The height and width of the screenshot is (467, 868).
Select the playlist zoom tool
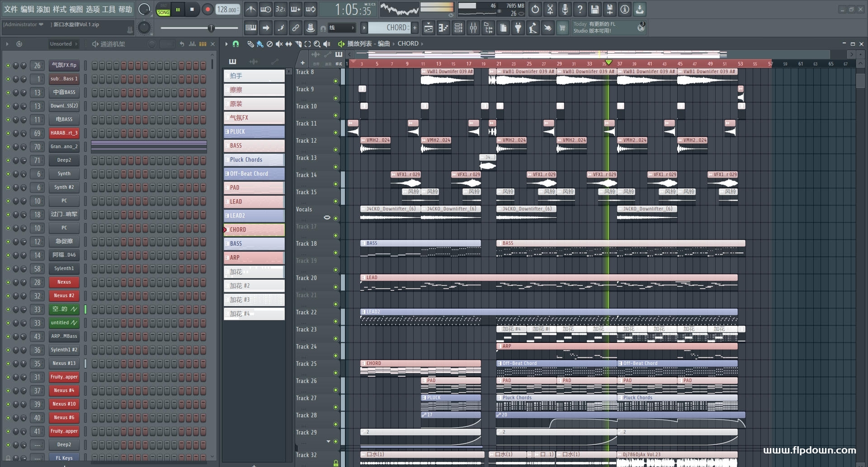[317, 44]
